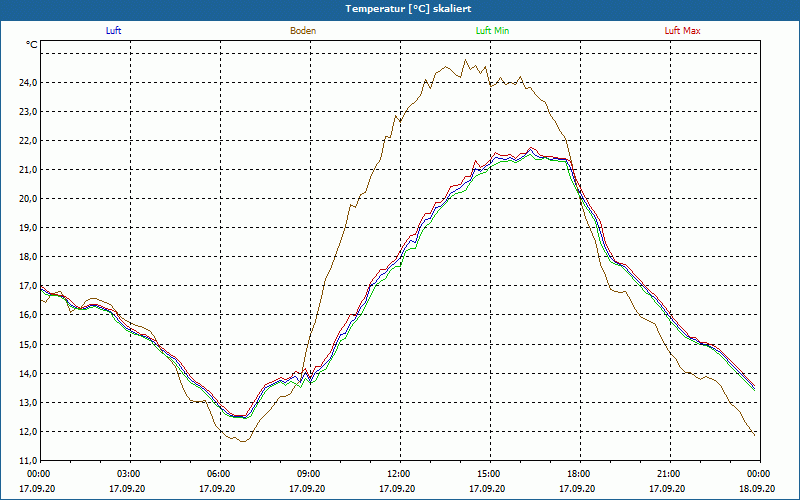800x500 pixels.
Task: Click the 23,0 y-axis value
Action: point(29,112)
